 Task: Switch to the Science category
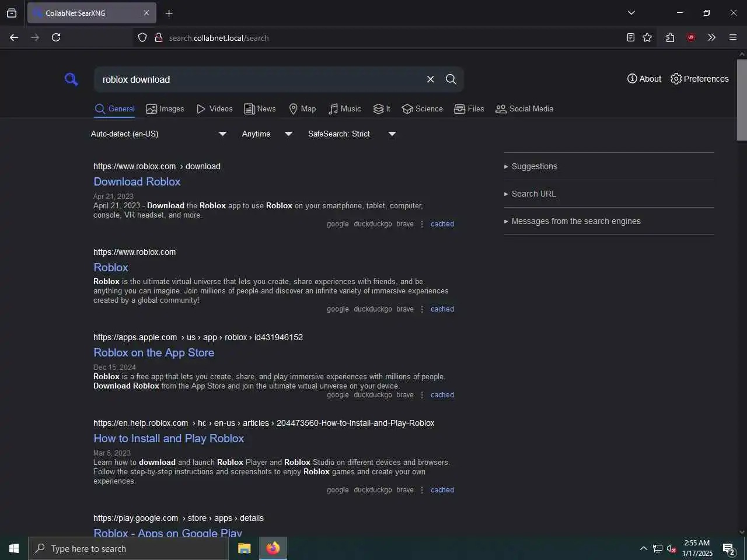(x=423, y=109)
